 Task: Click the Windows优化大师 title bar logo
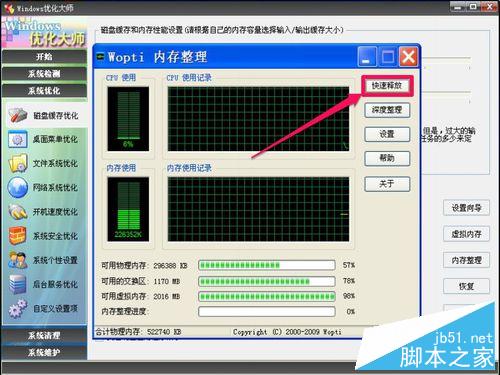pos(9,8)
